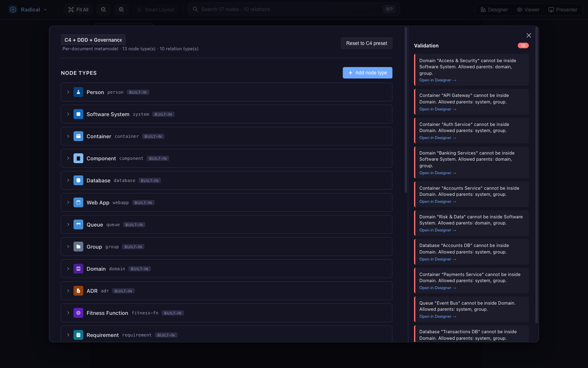Open the Radical workspace dropdown arrow
The width and height of the screenshot is (588, 368).
pos(45,9)
